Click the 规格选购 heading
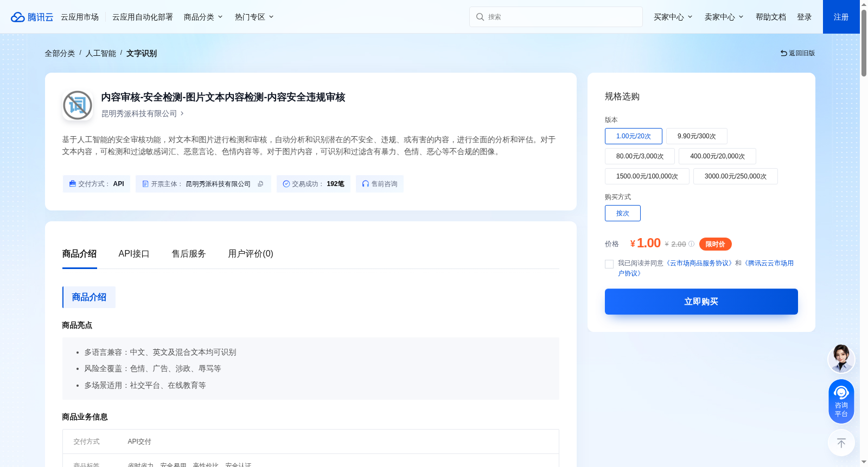 (622, 97)
